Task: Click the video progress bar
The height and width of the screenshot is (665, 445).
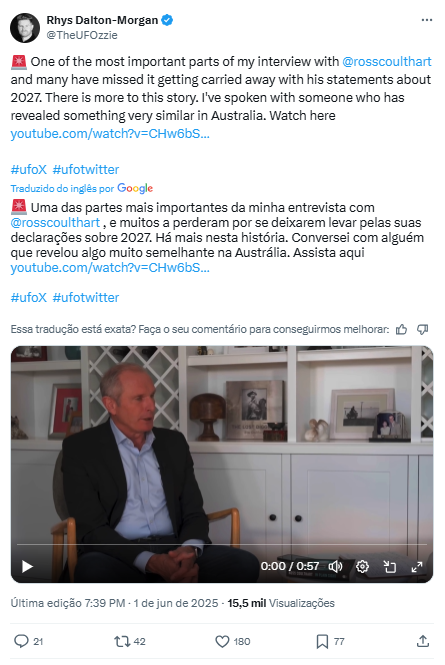Action: 222,544
